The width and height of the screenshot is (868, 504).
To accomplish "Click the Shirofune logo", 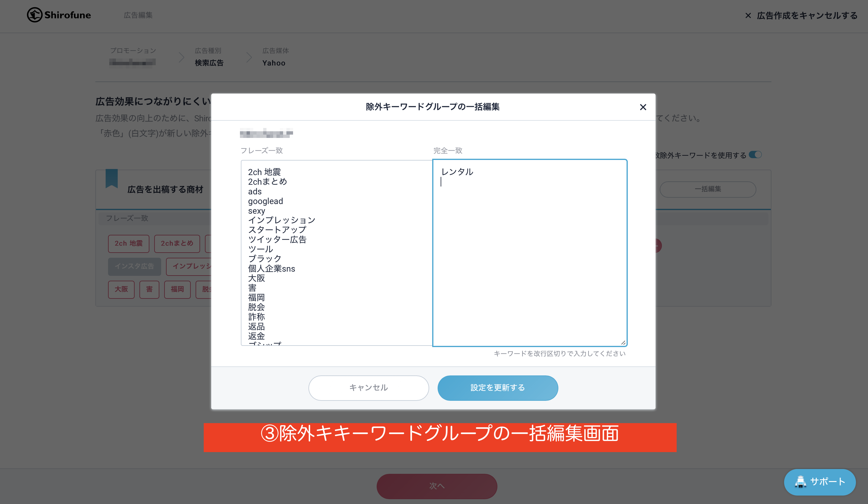I will coord(59,15).
